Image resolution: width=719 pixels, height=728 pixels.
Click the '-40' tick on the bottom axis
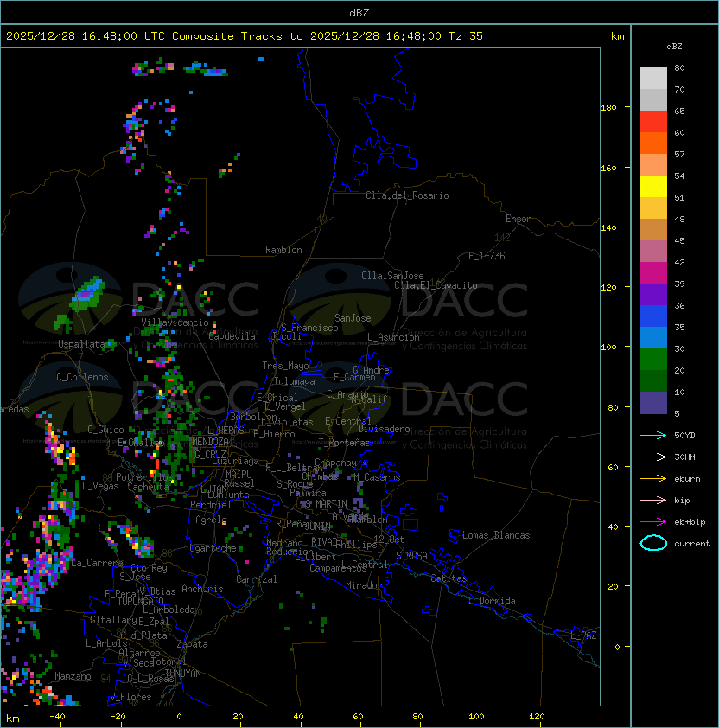tap(57, 717)
